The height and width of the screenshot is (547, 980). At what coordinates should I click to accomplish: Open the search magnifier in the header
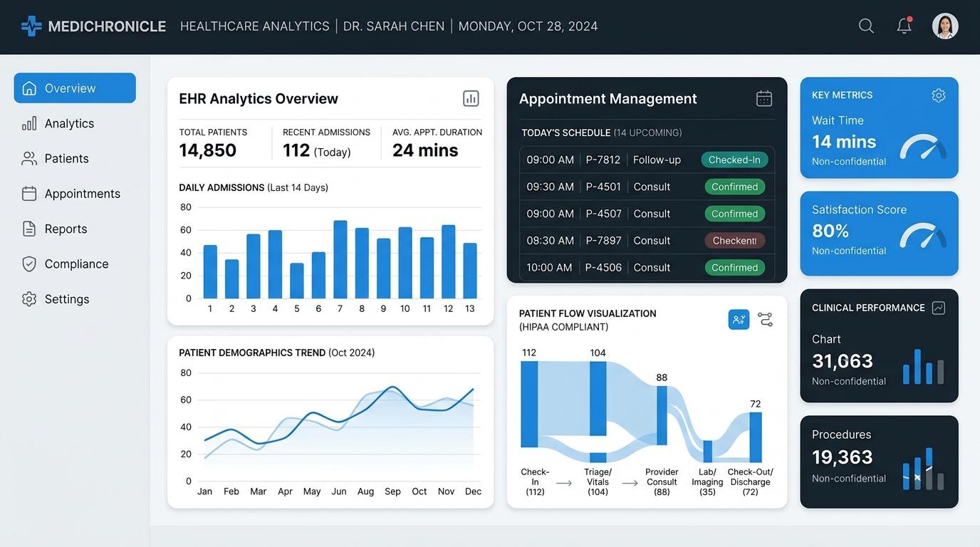point(866,26)
